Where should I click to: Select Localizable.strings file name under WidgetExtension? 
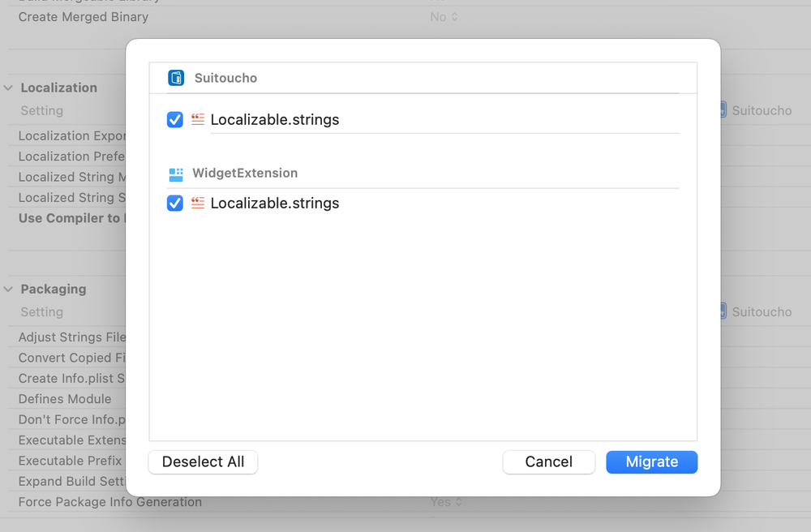[275, 204]
